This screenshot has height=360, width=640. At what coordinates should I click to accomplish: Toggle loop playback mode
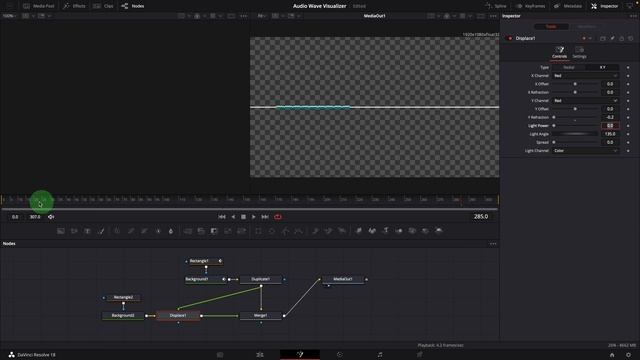click(278, 217)
